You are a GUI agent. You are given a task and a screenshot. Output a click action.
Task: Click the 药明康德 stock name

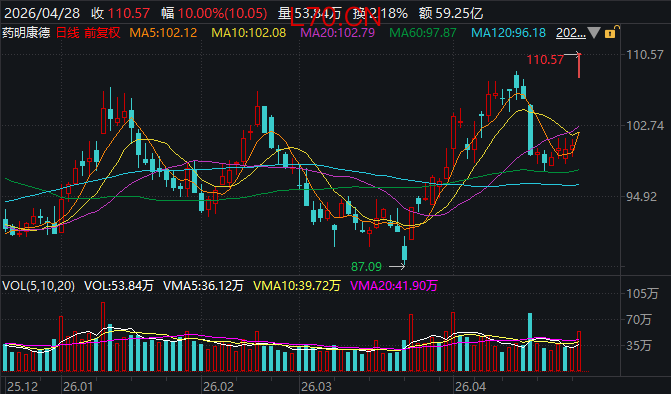coord(27,33)
